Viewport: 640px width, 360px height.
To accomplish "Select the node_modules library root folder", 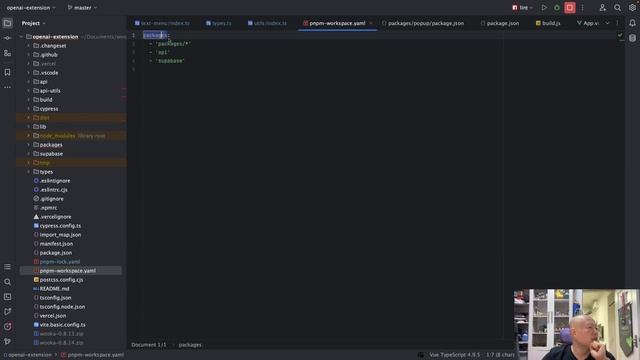I will (x=71, y=136).
